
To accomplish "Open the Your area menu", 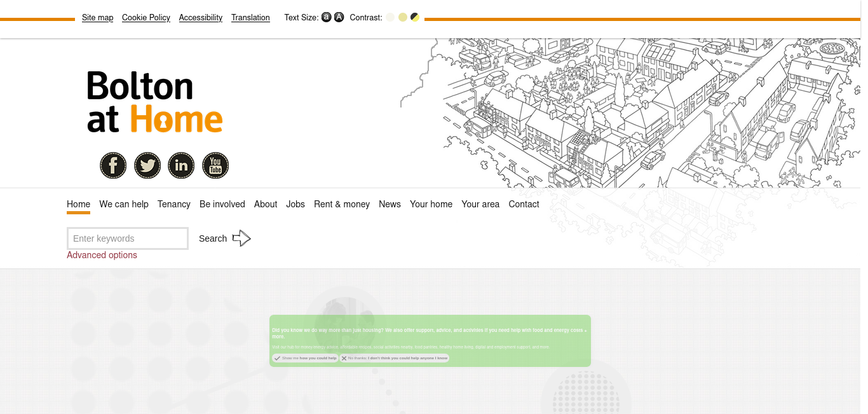I will pos(480,204).
